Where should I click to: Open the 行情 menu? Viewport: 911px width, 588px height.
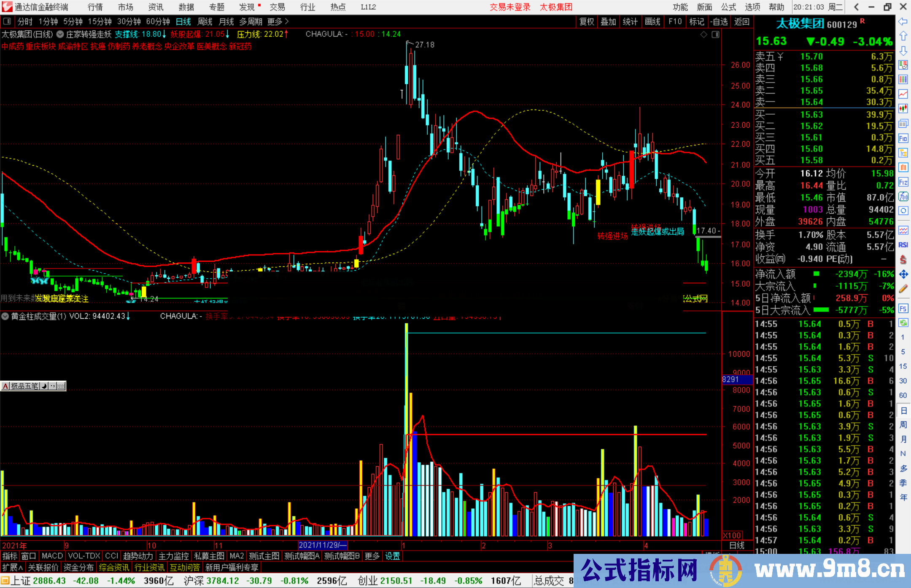click(x=95, y=7)
